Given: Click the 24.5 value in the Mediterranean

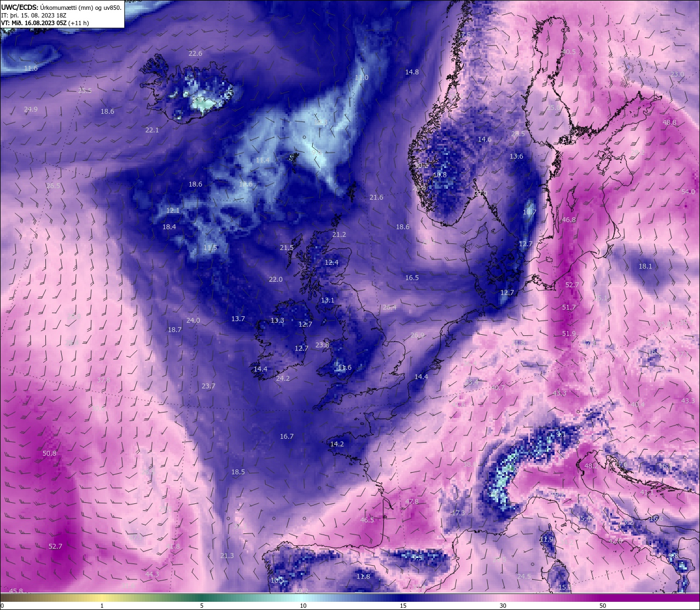Looking at the screenshot, I should coord(524,577).
